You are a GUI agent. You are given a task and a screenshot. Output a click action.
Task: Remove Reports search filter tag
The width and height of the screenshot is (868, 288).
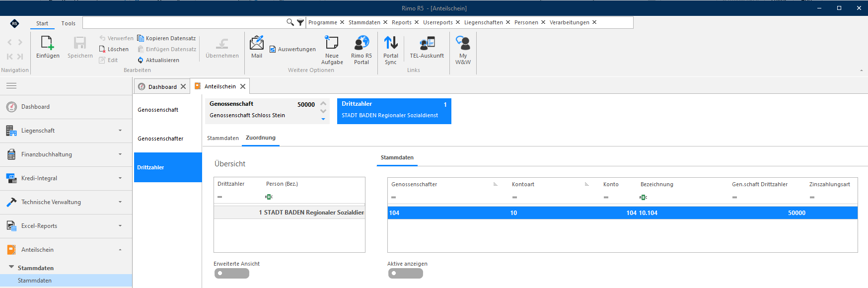point(417,22)
